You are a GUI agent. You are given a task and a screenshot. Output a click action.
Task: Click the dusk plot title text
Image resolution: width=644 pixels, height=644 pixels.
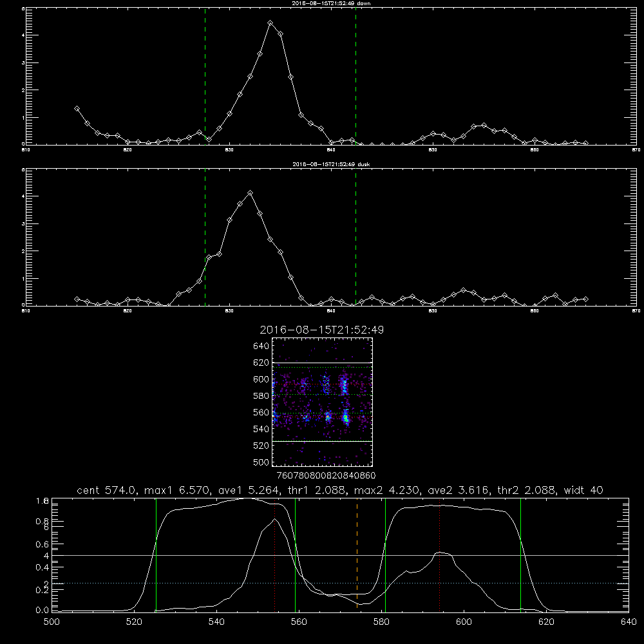(331, 164)
